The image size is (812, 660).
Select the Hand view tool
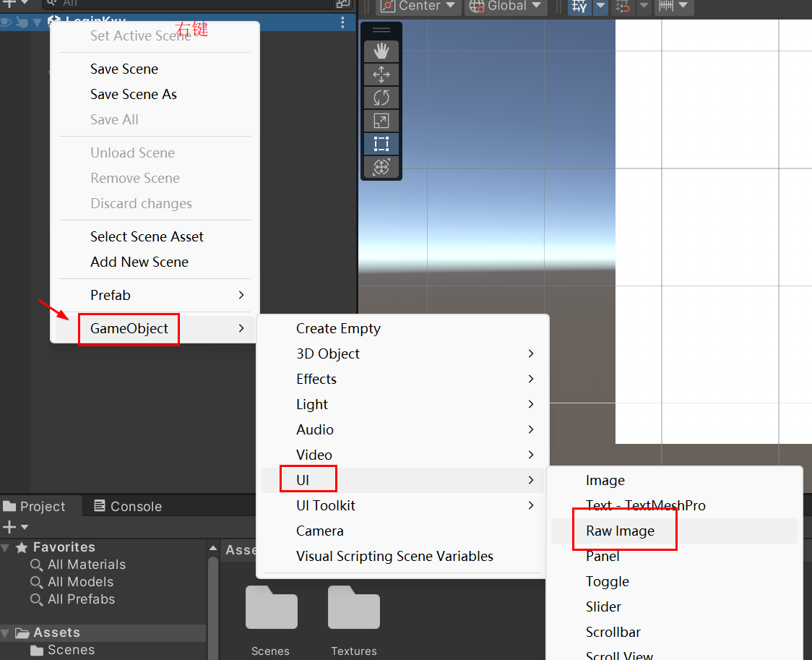[381, 51]
